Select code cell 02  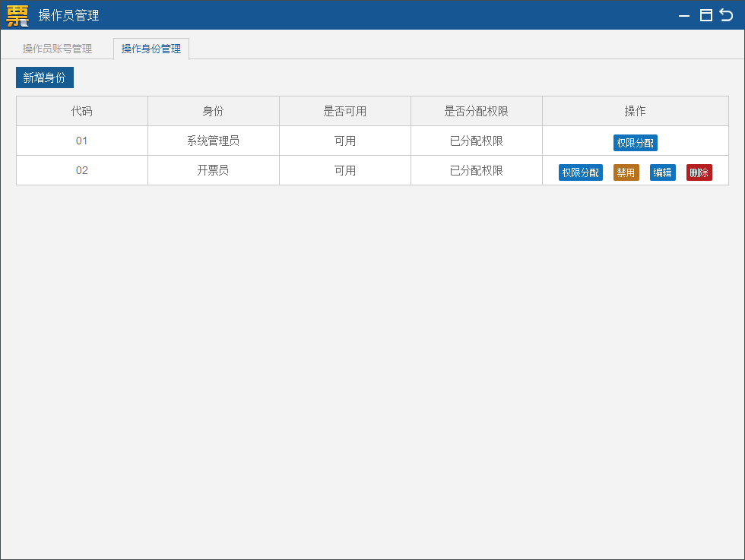tap(82, 170)
